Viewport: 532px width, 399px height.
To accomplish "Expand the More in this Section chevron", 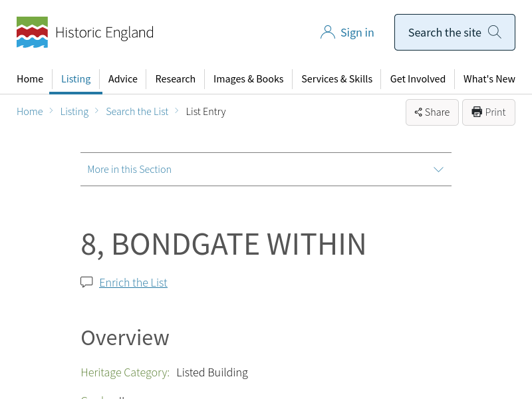I will coord(438,170).
